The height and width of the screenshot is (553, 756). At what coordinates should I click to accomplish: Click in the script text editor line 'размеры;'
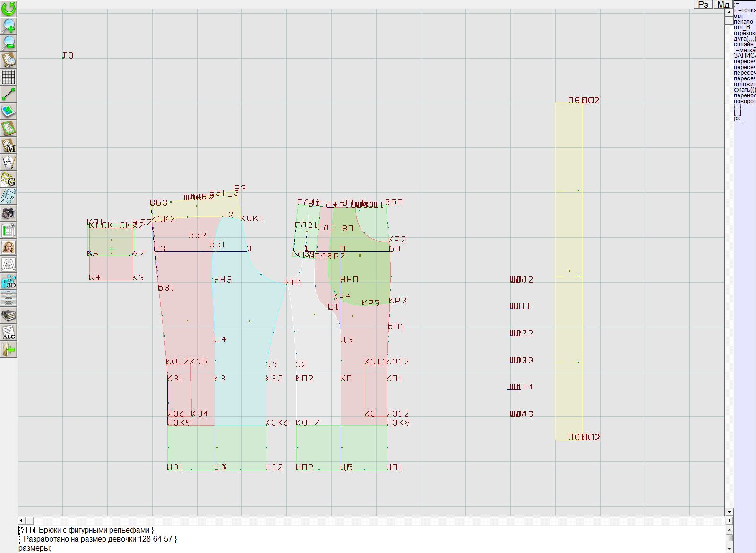click(35, 548)
